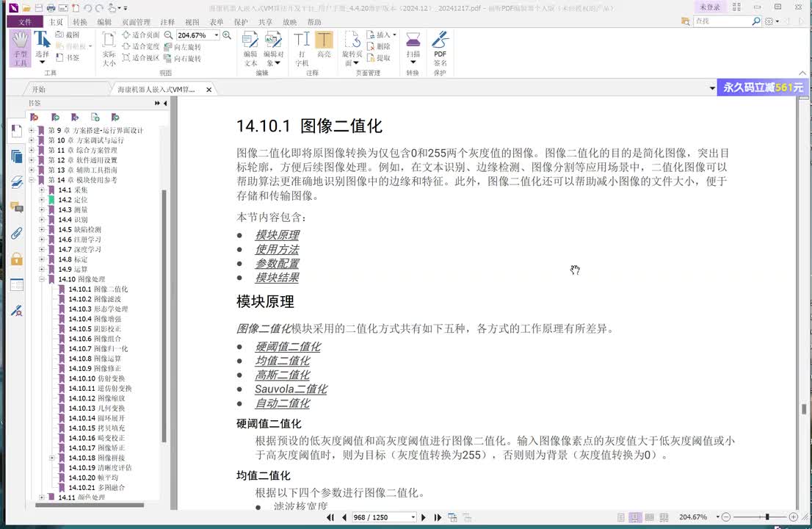812x529 pixels.
Task: Open the File (文件) menu
Action: pos(25,22)
